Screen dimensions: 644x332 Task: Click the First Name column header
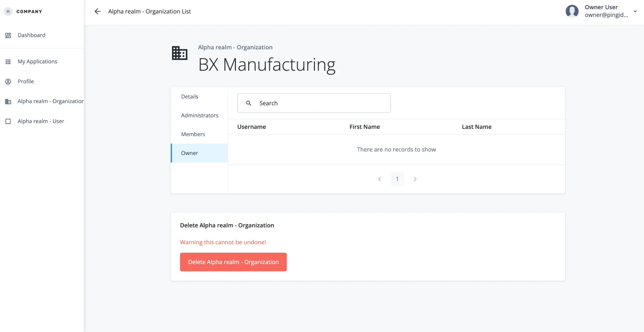tap(365, 127)
